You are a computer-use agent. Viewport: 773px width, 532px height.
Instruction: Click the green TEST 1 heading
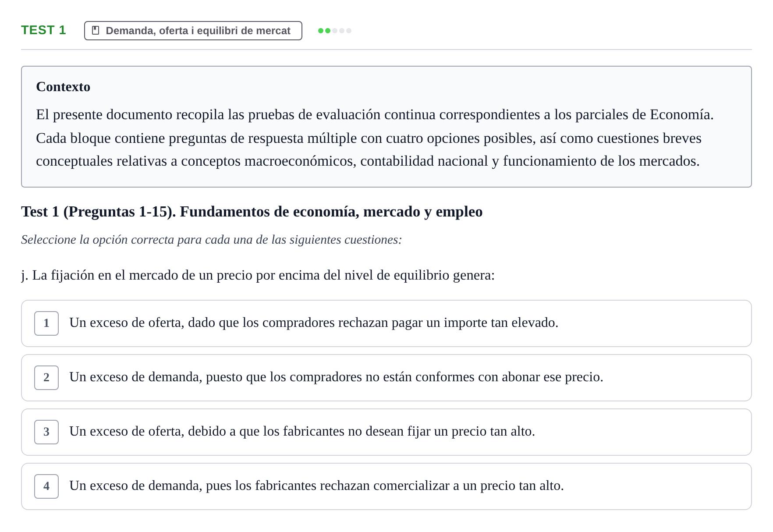pos(43,30)
